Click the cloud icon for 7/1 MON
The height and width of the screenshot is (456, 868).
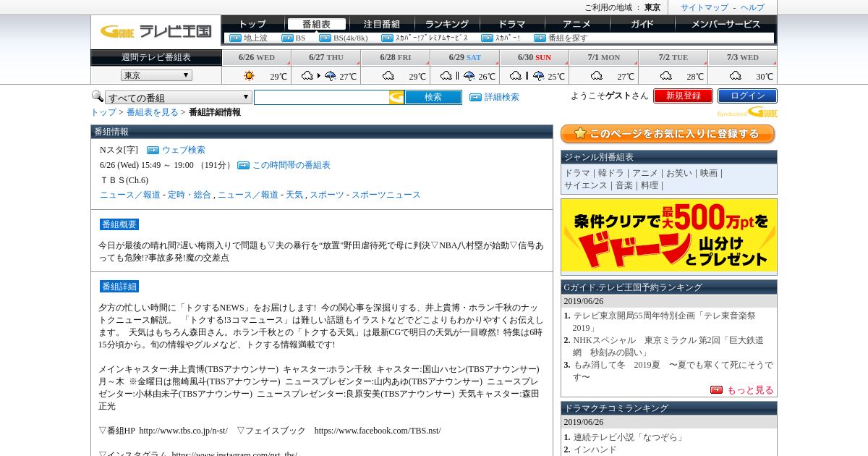[x=596, y=75]
